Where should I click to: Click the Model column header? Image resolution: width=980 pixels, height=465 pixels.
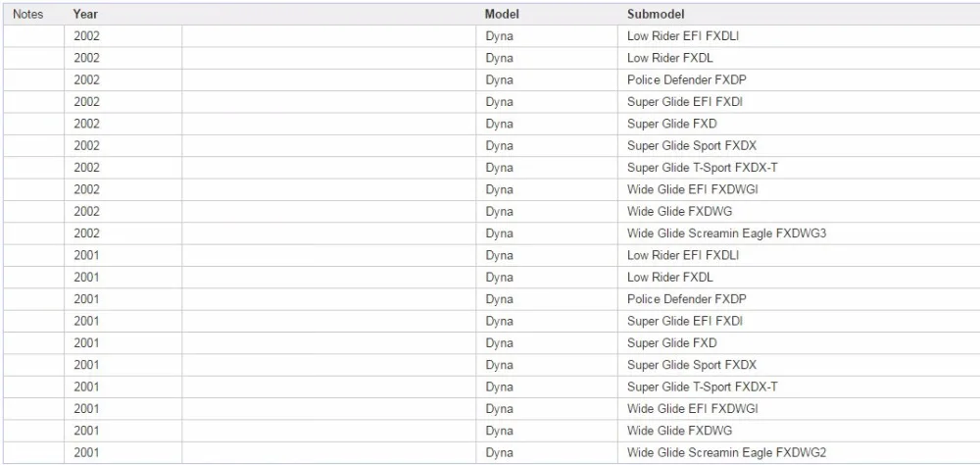click(501, 14)
